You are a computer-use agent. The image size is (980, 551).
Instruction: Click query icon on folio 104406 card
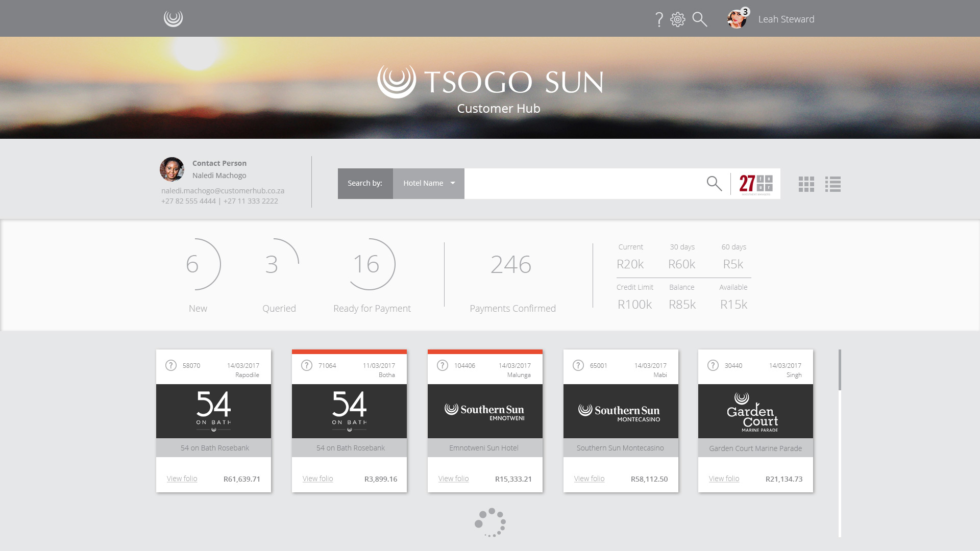[x=443, y=365]
